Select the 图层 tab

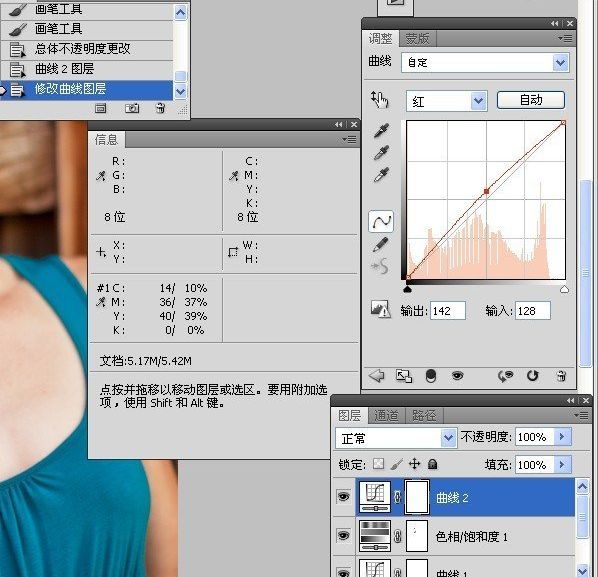pos(350,416)
